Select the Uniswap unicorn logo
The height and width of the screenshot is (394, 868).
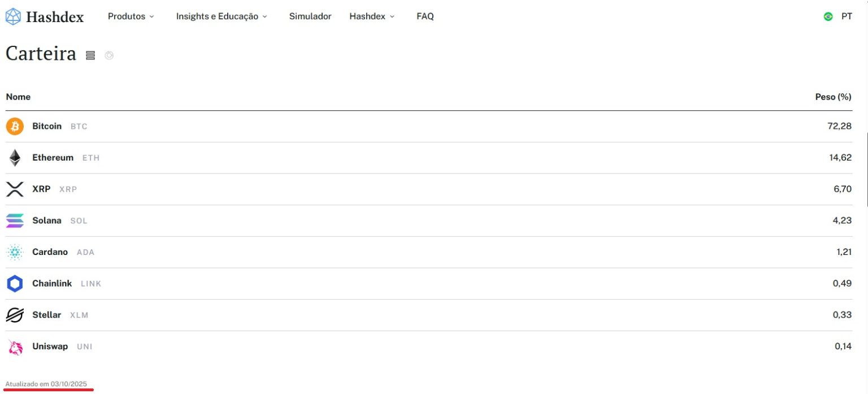tap(15, 347)
